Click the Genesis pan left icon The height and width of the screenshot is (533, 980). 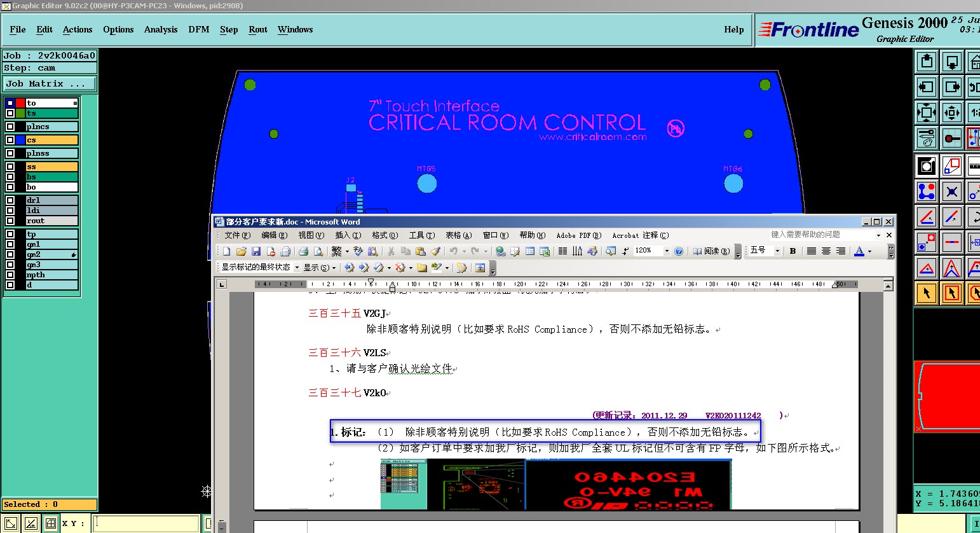927,87
